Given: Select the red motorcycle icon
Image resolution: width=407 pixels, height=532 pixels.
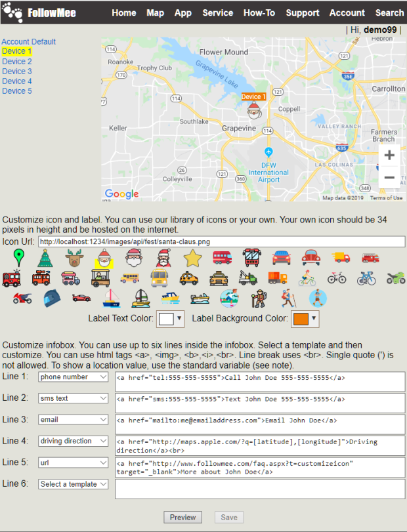Looking at the screenshot, I should 22,298.
